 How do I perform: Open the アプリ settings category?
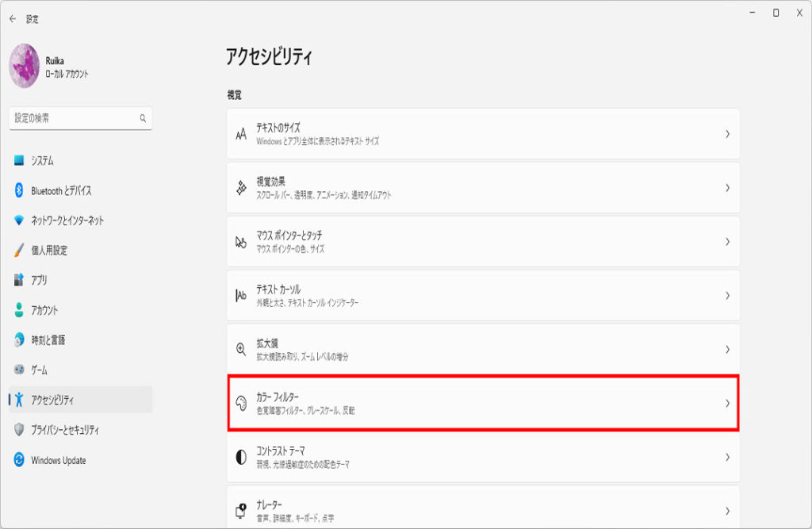pyautogui.click(x=39, y=280)
